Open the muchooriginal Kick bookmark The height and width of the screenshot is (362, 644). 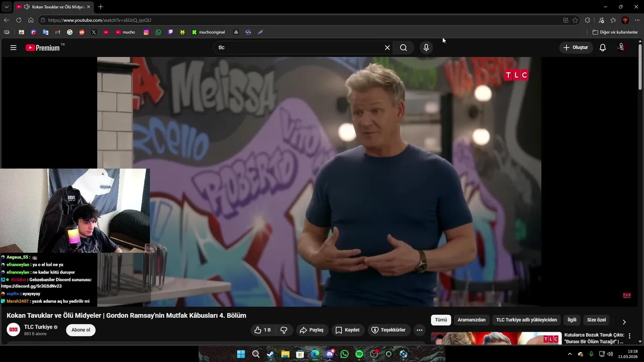pyautogui.click(x=208, y=32)
